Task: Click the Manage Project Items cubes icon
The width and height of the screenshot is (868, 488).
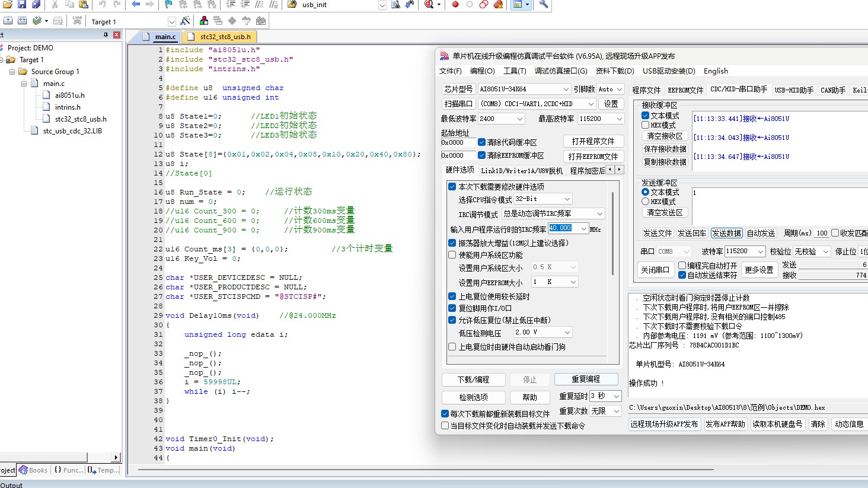Action: click(x=203, y=21)
